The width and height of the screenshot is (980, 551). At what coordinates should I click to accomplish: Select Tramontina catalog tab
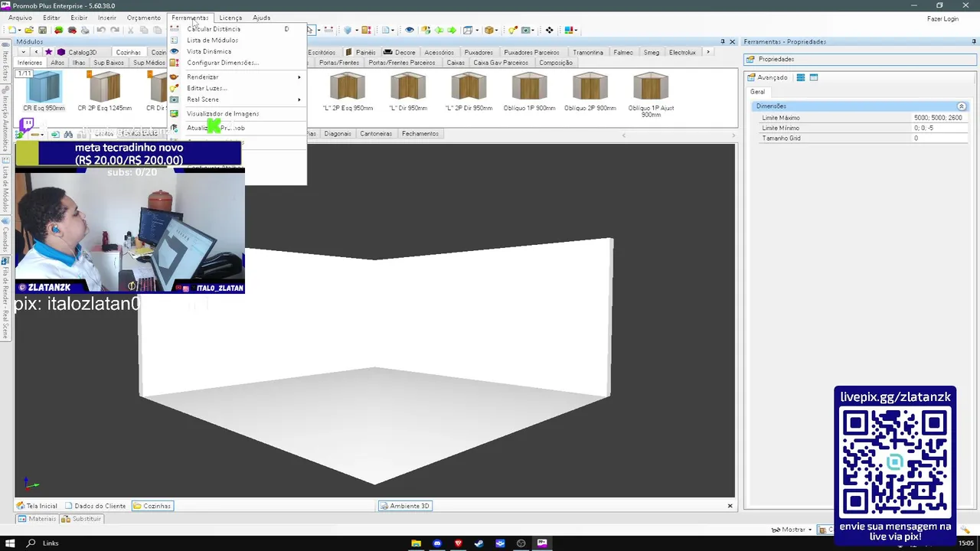click(588, 52)
